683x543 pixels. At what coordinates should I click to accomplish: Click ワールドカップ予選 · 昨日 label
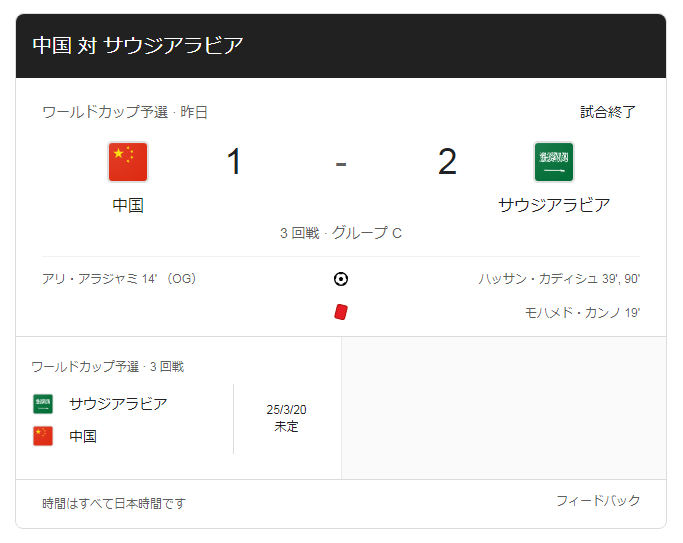pyautogui.click(x=125, y=112)
